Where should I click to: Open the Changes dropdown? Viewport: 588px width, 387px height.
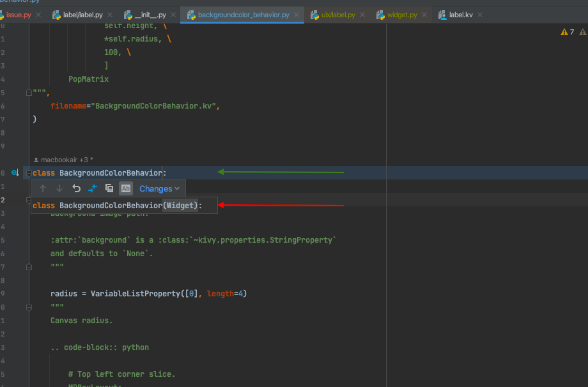(x=159, y=189)
